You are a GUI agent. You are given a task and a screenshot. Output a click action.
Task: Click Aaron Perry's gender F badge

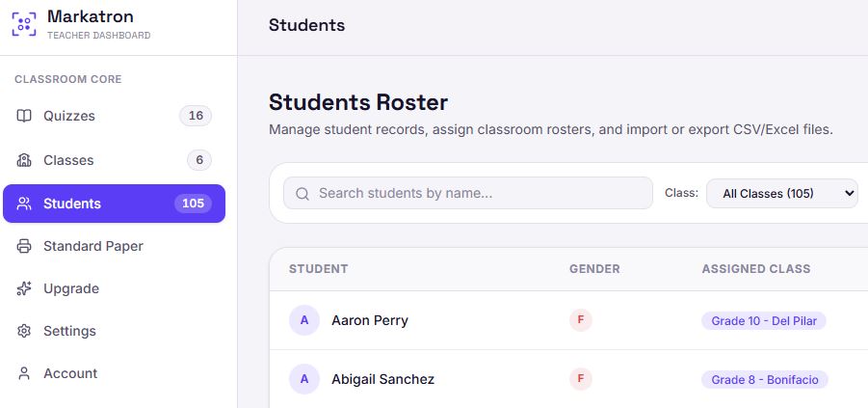tap(581, 320)
